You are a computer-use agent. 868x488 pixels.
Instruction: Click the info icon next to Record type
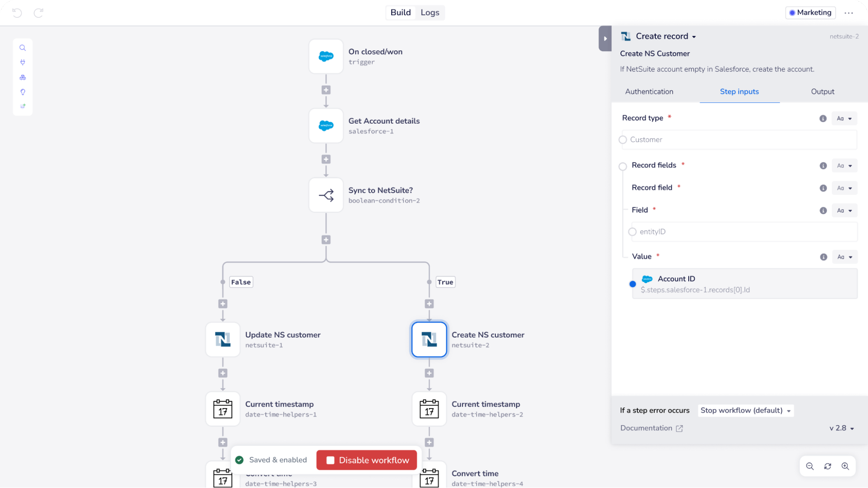click(x=823, y=118)
